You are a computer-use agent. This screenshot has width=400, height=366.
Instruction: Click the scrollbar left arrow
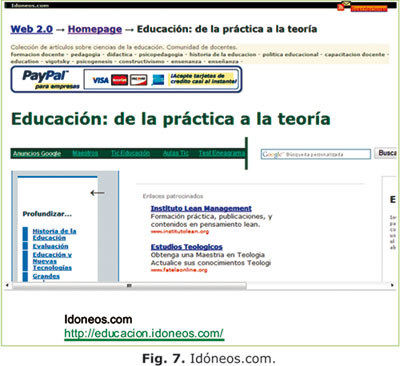click(7, 286)
